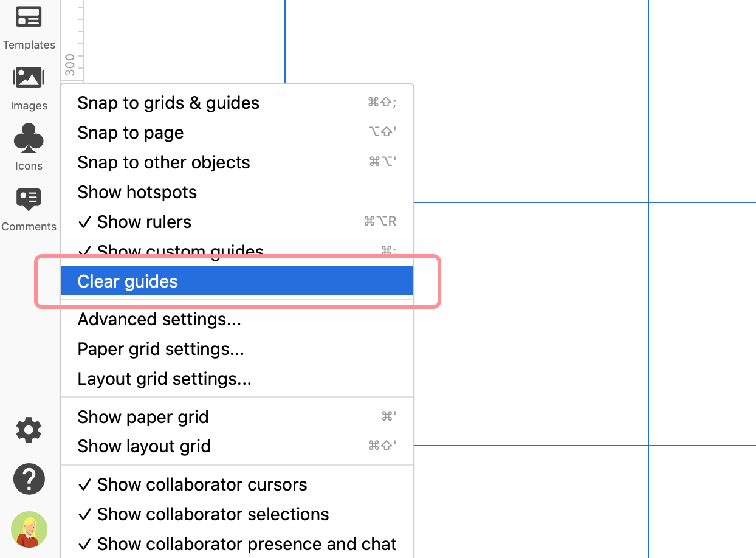Image resolution: width=756 pixels, height=558 pixels.
Task: Click the vertical ruler near the 300 mark
Action: tap(71, 61)
